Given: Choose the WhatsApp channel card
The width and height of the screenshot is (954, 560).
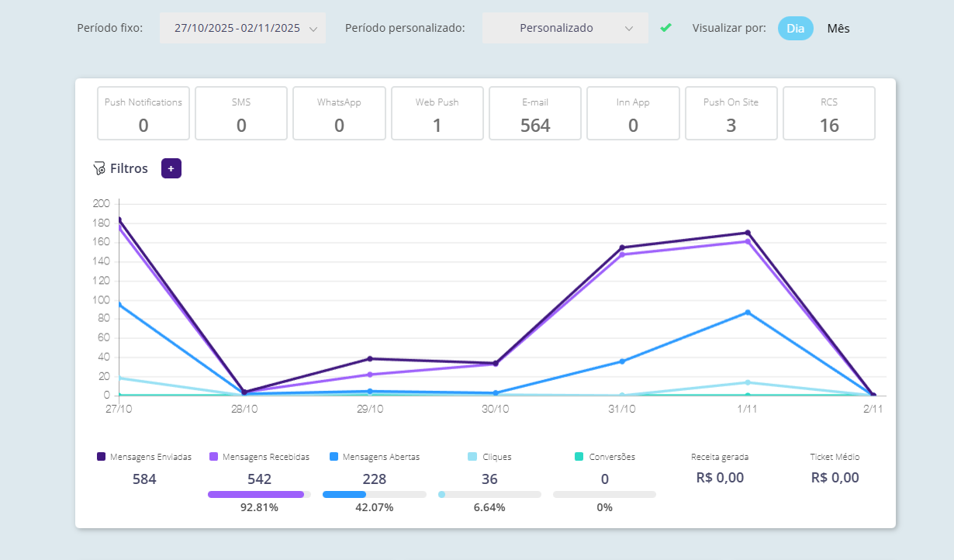Looking at the screenshot, I should pyautogui.click(x=339, y=113).
